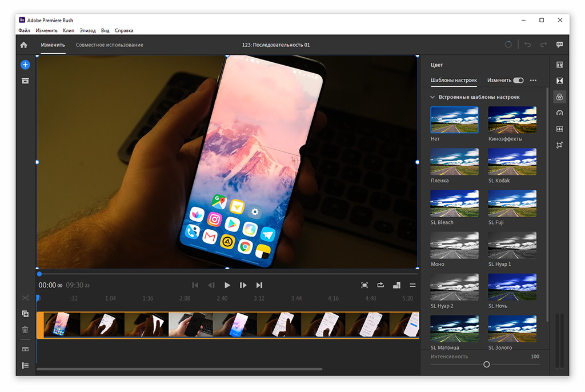
Task: Open the Titles panel icon
Action: (x=559, y=65)
